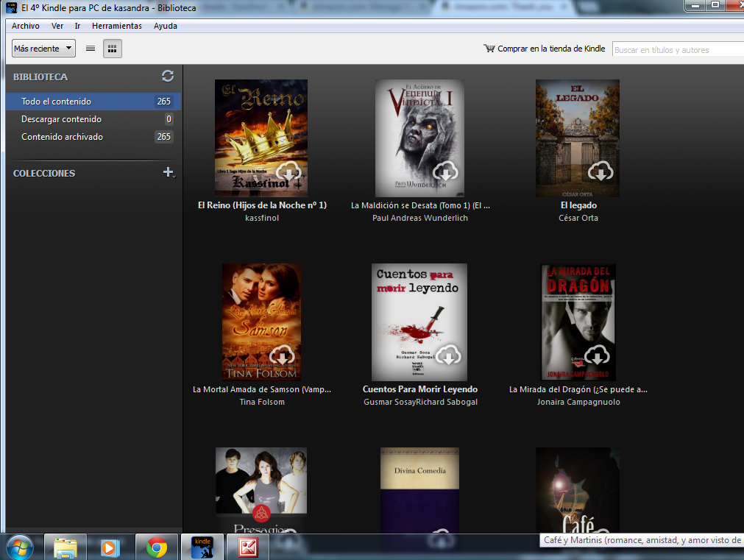744x560 pixels.
Task: Open Divina Comedia book cover
Action: tap(420, 490)
